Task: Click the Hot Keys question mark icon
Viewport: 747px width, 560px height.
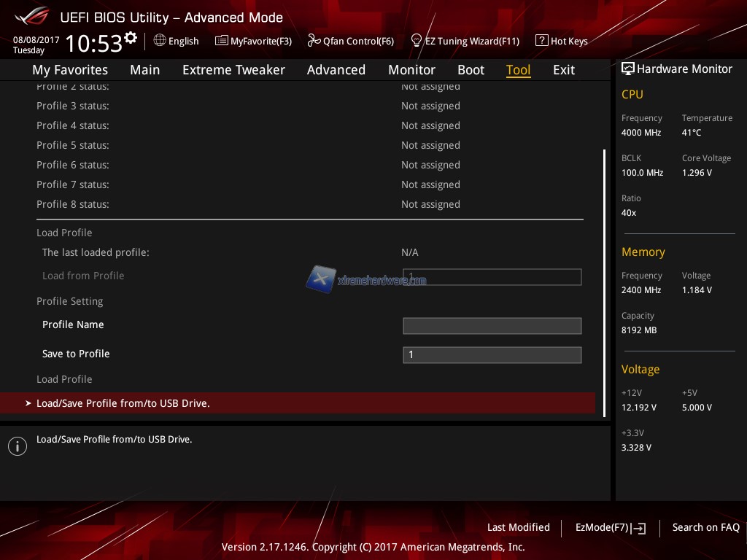Action: [541, 41]
